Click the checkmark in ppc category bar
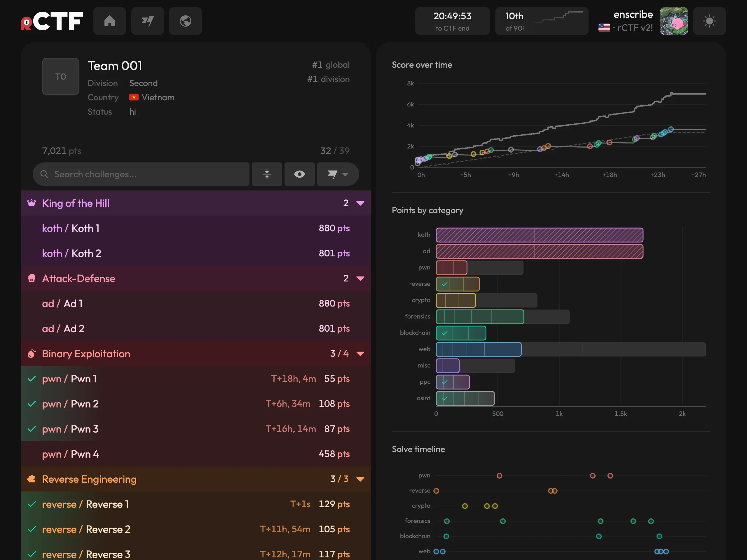The width and height of the screenshot is (747, 560). pos(444,382)
